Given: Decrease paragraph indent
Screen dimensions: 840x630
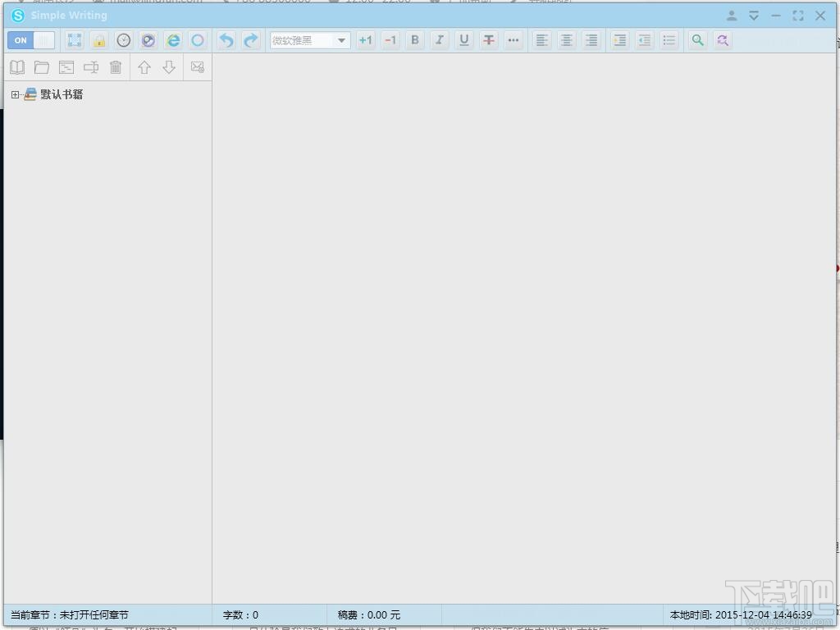Looking at the screenshot, I should tap(645, 40).
